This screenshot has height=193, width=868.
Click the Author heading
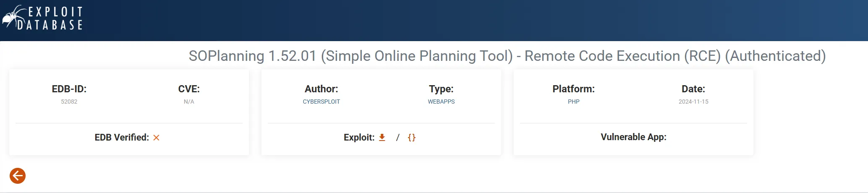tap(321, 89)
